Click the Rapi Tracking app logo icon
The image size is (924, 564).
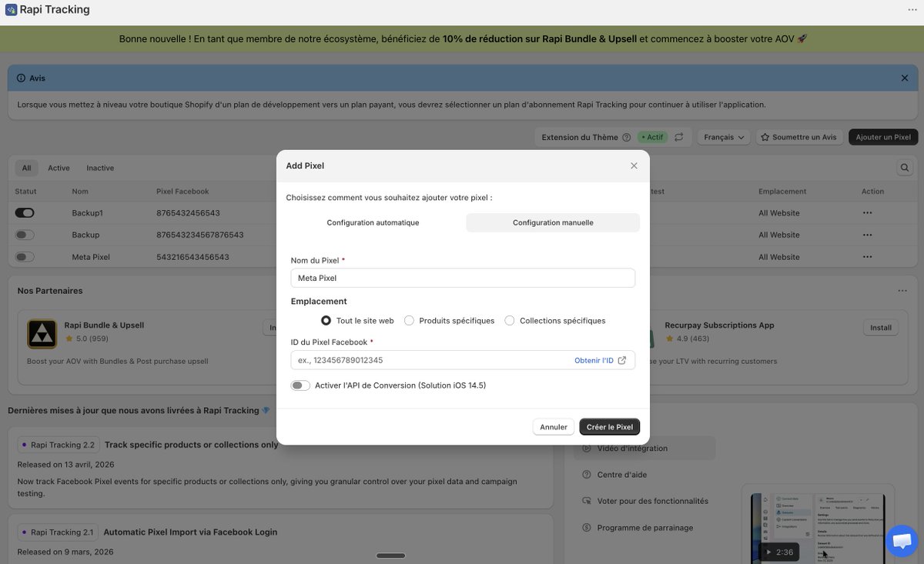[x=11, y=10]
